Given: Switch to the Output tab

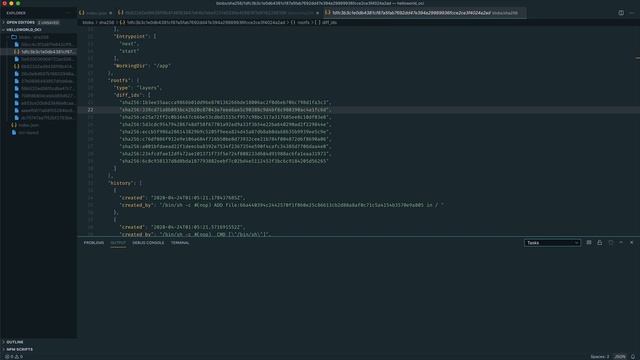Looking at the screenshot, I should pyautogui.click(x=118, y=243).
